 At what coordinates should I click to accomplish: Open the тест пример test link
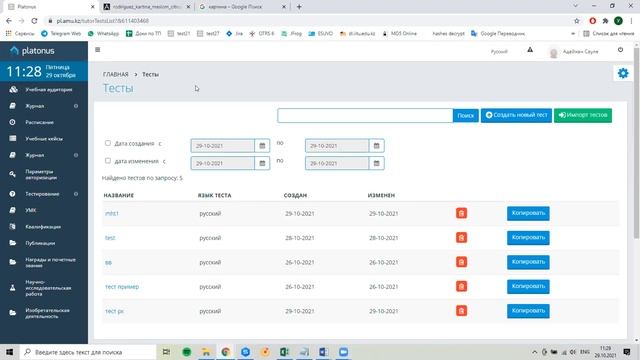122,287
